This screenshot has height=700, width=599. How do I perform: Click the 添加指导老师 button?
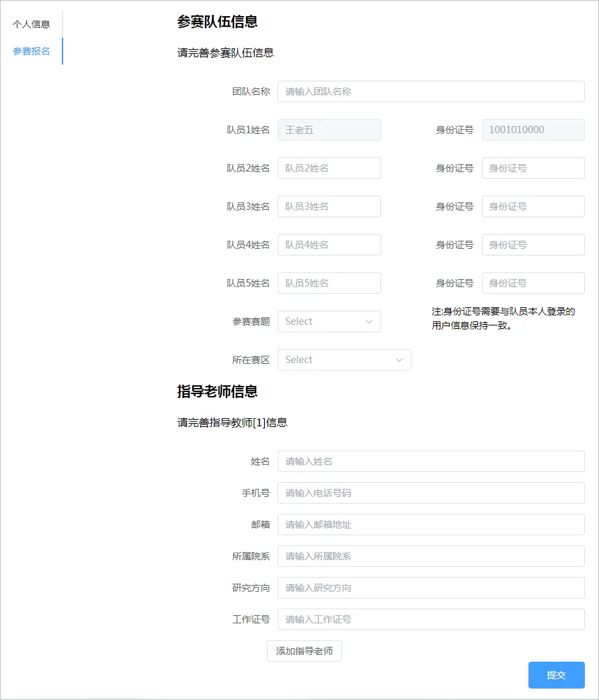[304, 651]
